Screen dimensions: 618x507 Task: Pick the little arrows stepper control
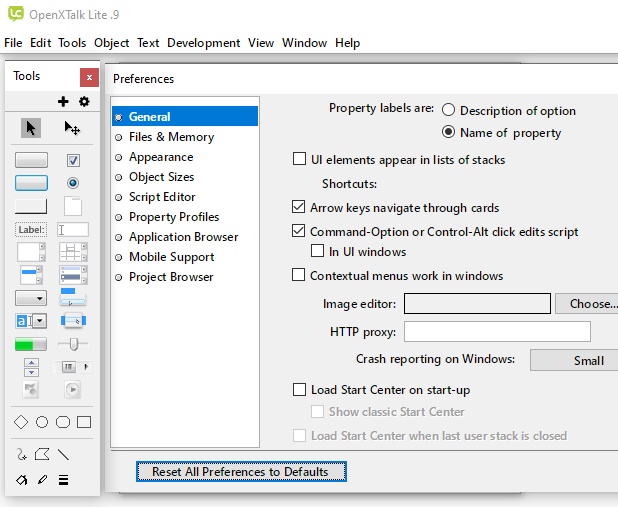tap(31, 367)
